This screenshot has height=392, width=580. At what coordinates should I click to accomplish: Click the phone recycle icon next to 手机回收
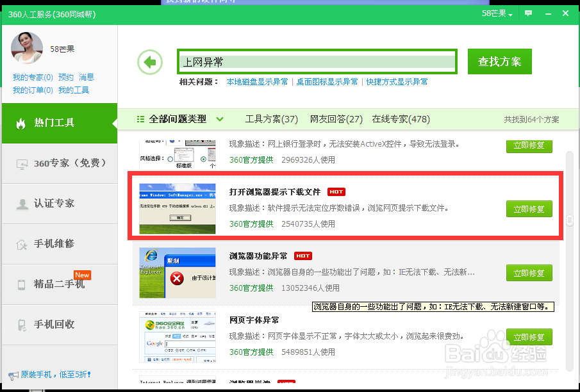click(x=22, y=325)
